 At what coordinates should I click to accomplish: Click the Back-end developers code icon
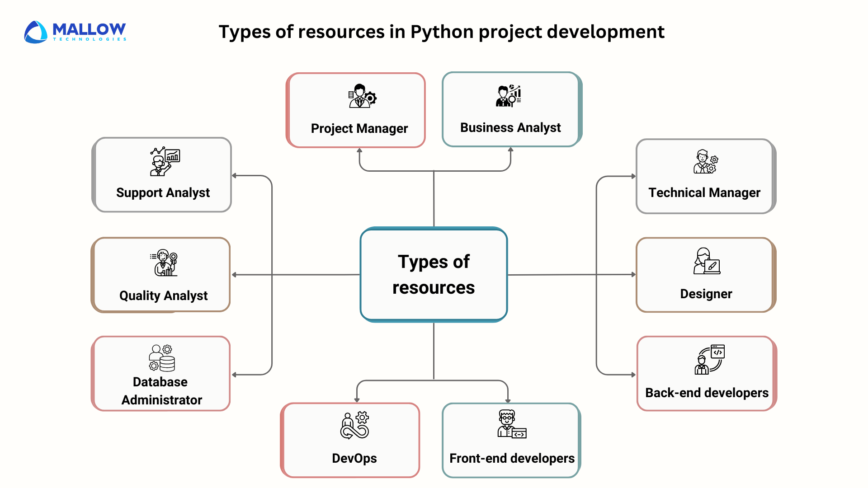(709, 359)
